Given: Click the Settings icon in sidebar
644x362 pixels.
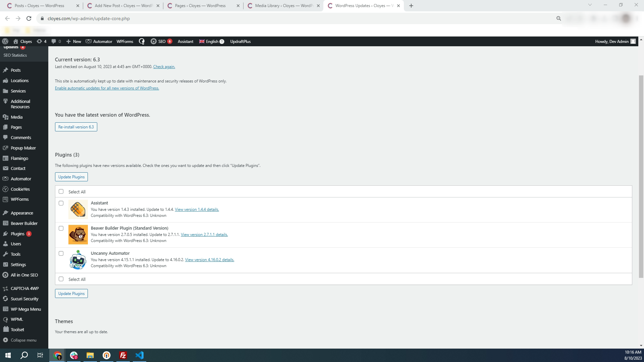Looking at the screenshot, I should pos(5,264).
